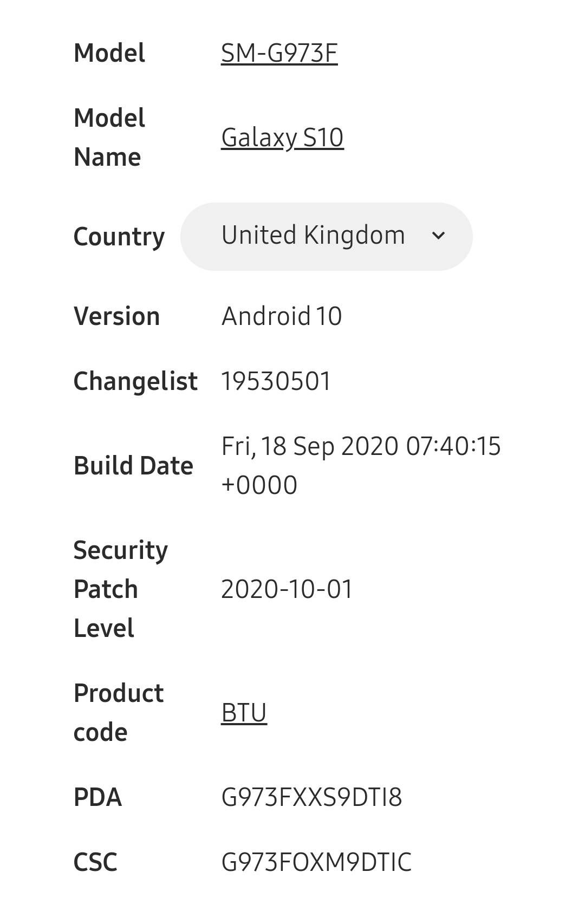This screenshot has width=585, height=924.
Task: Click the chevron arrow in Country selector
Action: (438, 236)
